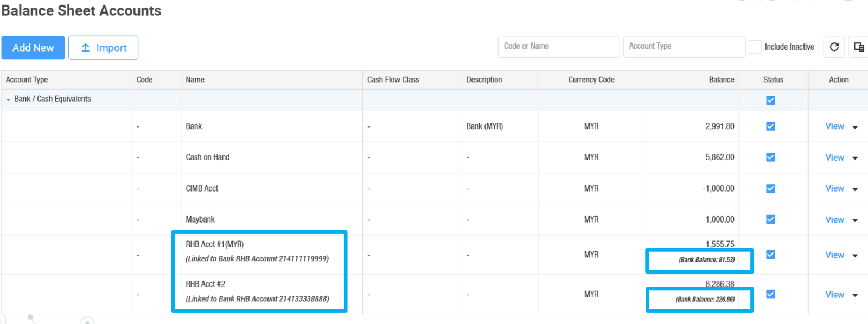Click the Balance column header

click(722, 80)
